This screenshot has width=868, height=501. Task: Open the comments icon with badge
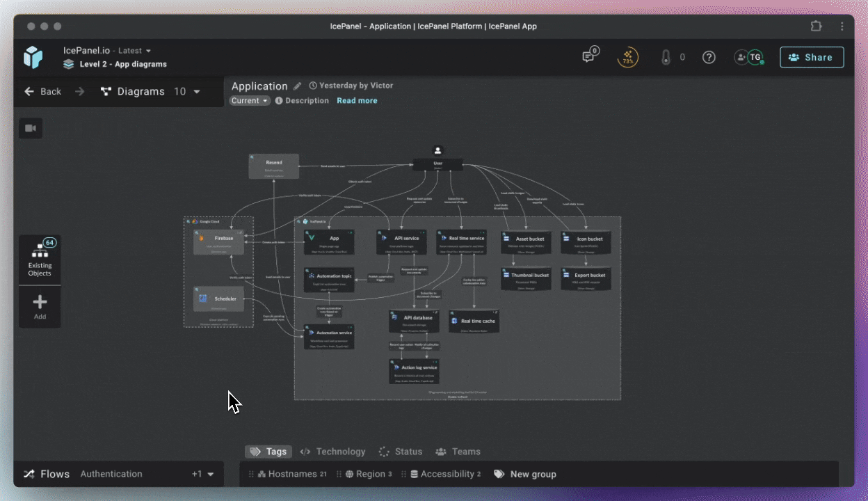coord(589,57)
